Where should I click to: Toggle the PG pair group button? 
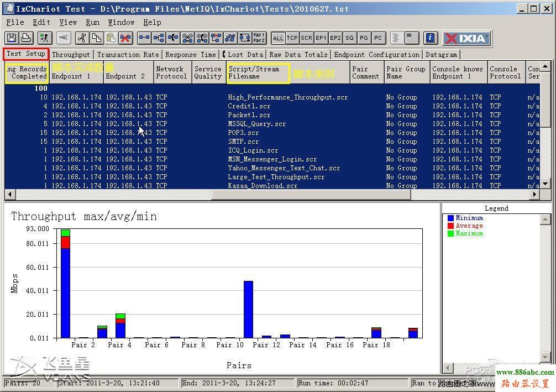coord(364,38)
